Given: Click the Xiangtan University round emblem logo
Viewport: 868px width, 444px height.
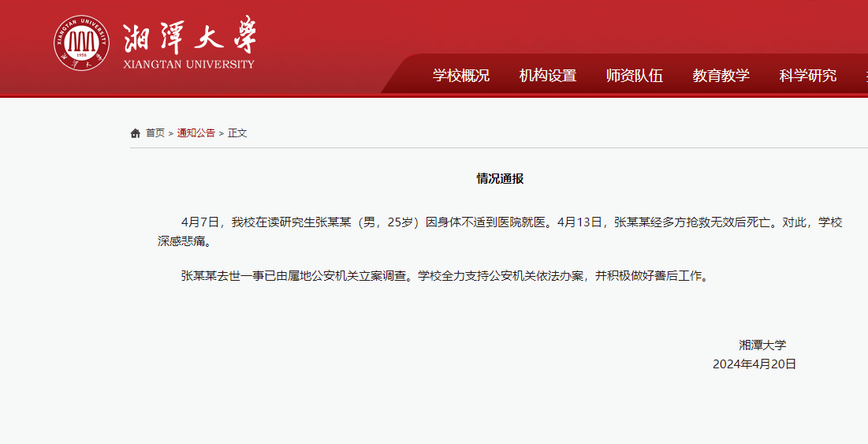Looking at the screenshot, I should pyautogui.click(x=82, y=42).
